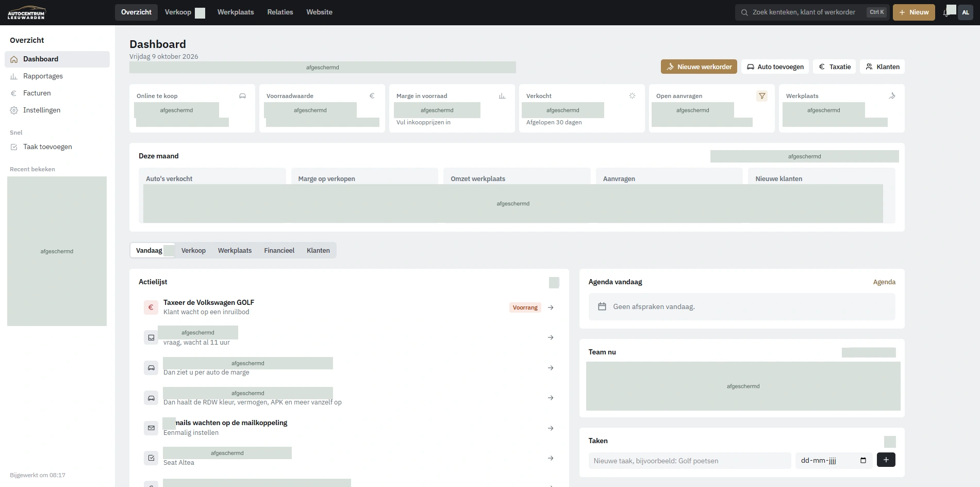Click the Auto toevoegen button
This screenshot has height=487, width=980.
(775, 67)
